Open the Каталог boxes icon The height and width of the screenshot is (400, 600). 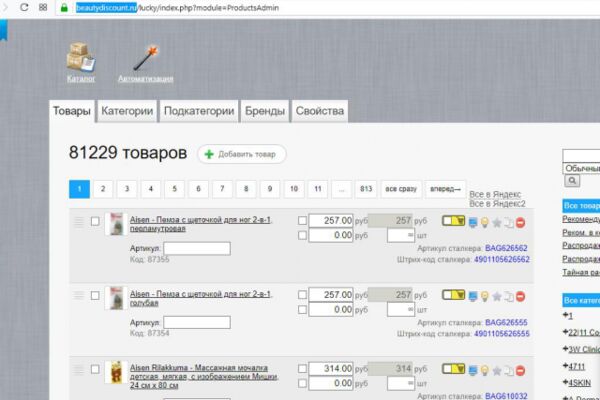pos(81,57)
